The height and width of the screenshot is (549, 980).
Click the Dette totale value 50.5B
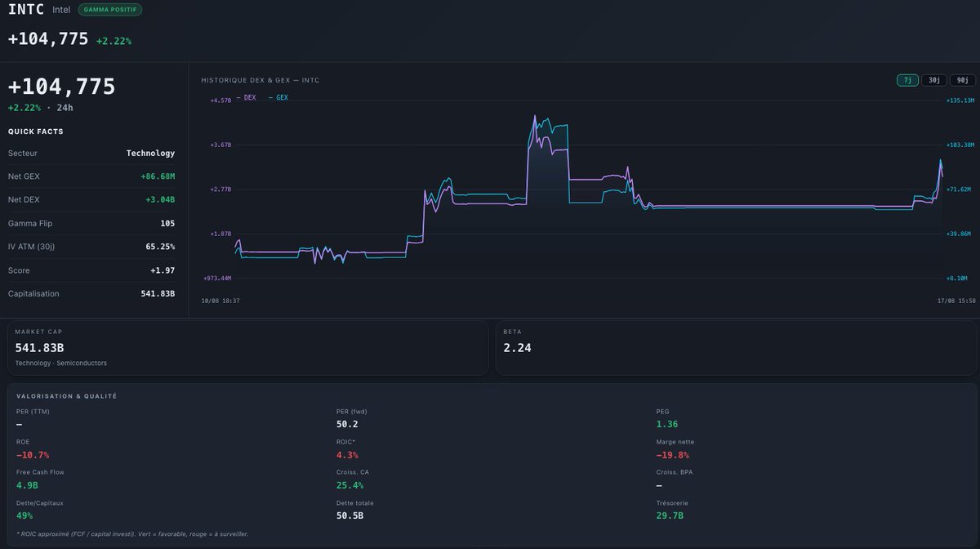[350, 516]
